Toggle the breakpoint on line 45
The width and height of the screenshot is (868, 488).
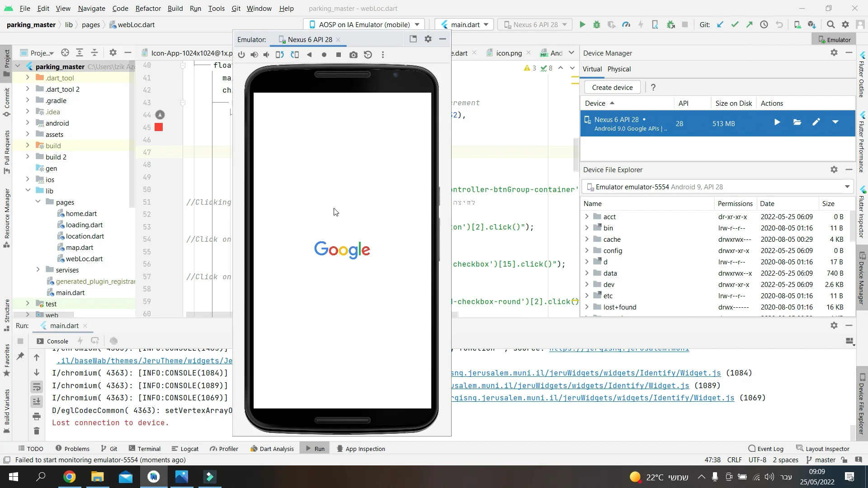click(159, 127)
